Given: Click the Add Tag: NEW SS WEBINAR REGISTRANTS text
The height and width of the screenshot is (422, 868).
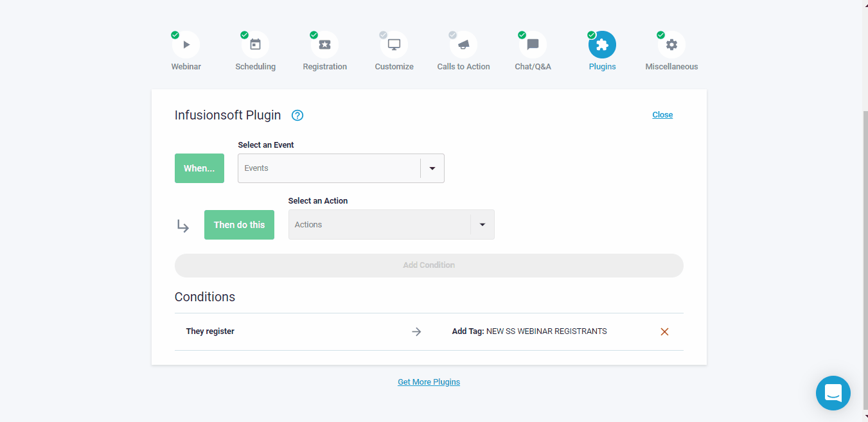Looking at the screenshot, I should [529, 331].
